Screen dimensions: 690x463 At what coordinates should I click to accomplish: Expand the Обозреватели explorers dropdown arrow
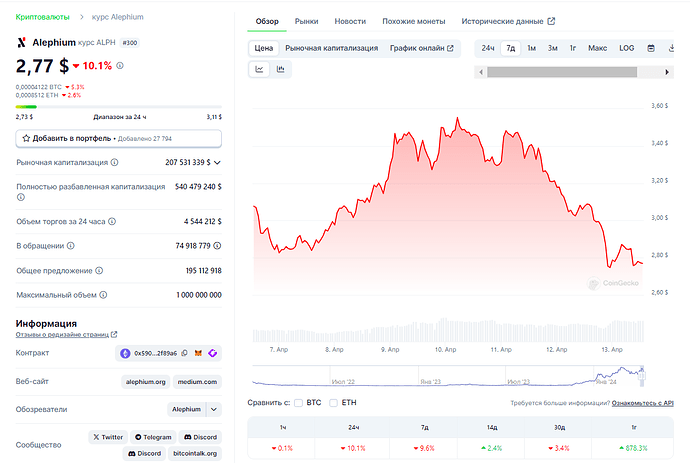(213, 409)
